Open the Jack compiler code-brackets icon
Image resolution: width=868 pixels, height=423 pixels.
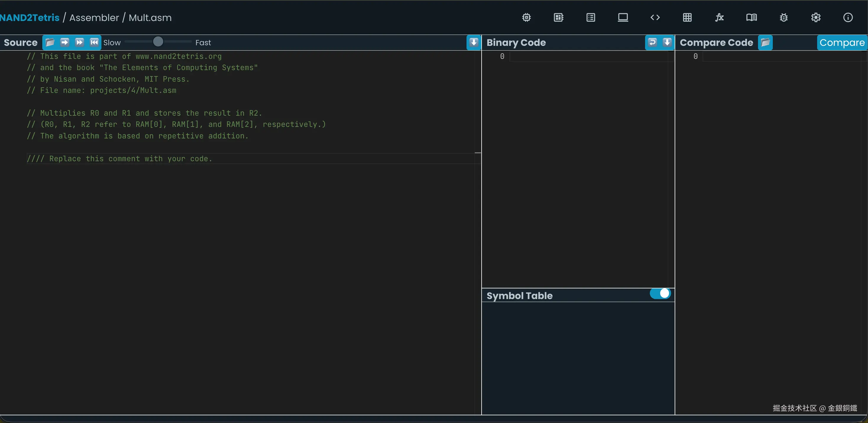[x=655, y=17]
